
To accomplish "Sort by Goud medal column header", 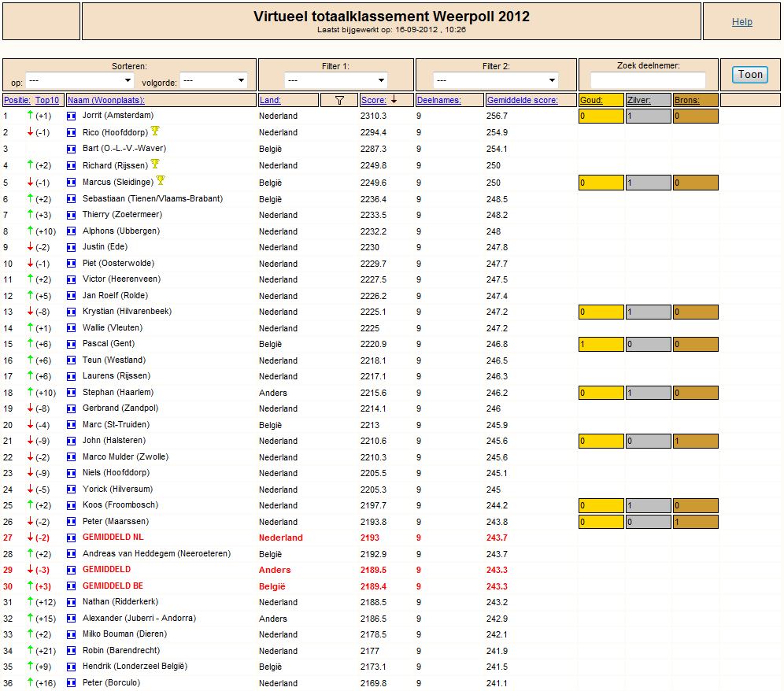I will [x=591, y=100].
